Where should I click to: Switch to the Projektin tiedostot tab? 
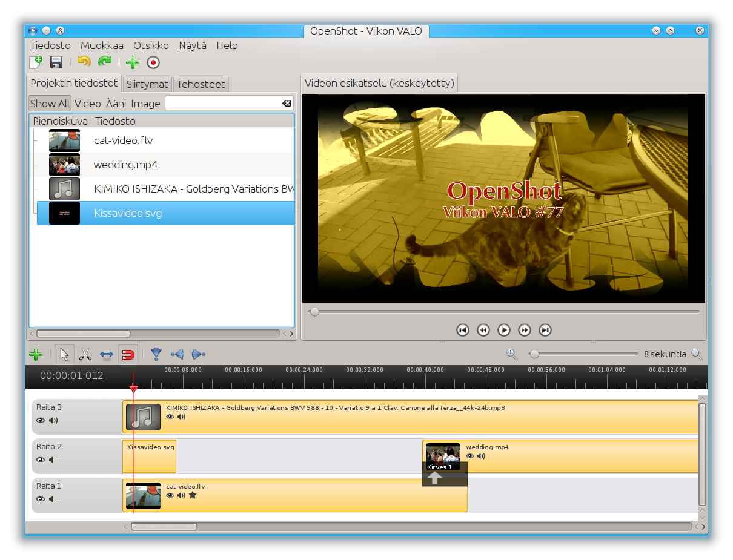pos(74,83)
